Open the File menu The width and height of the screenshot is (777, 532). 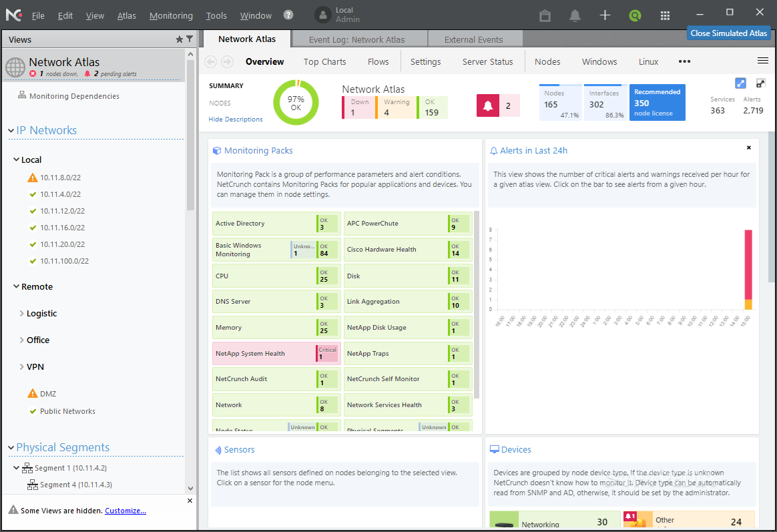(38, 16)
